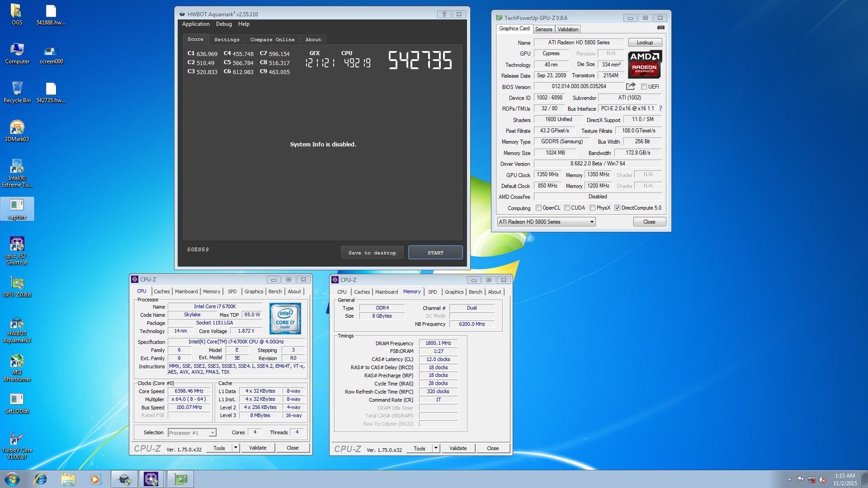
Task: Toggle the OpenCL checkbox
Action: click(538, 208)
